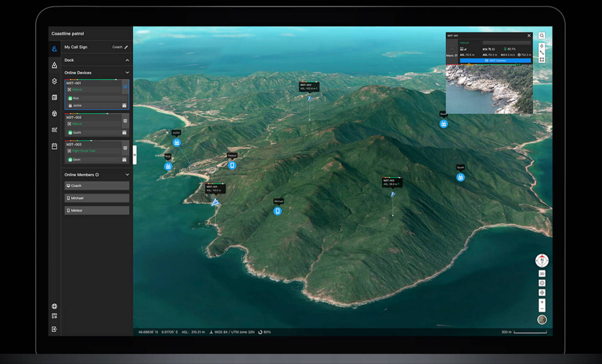Select the M3T-001 device card
602x364 pixels.
[x=97, y=94]
